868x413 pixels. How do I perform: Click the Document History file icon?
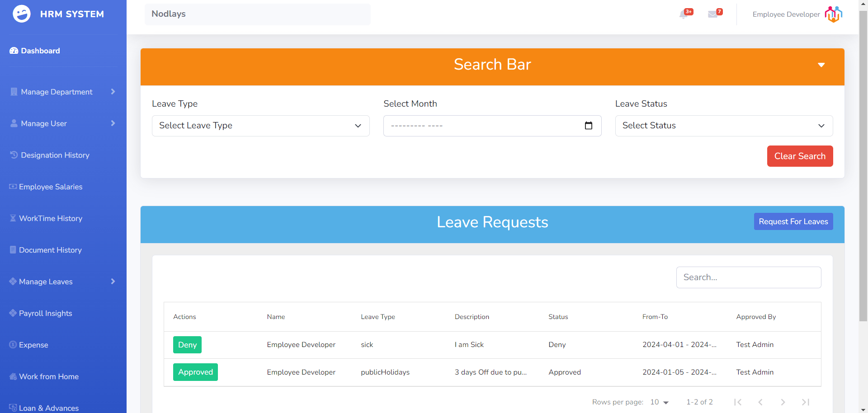[x=13, y=250]
